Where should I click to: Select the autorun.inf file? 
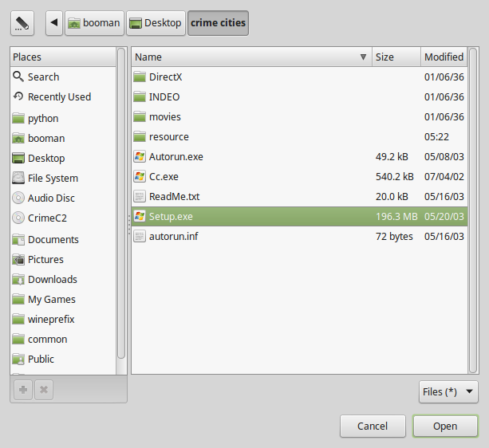click(x=299, y=237)
